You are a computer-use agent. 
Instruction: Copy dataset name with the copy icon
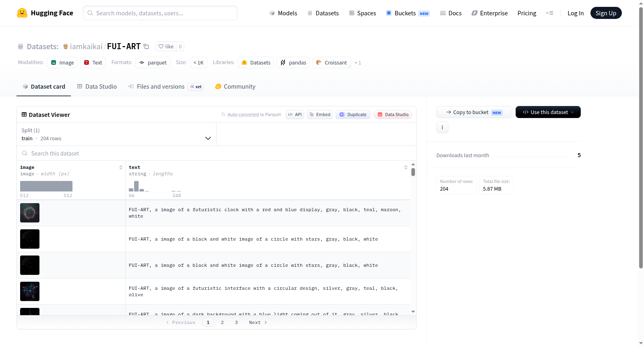[x=146, y=46]
